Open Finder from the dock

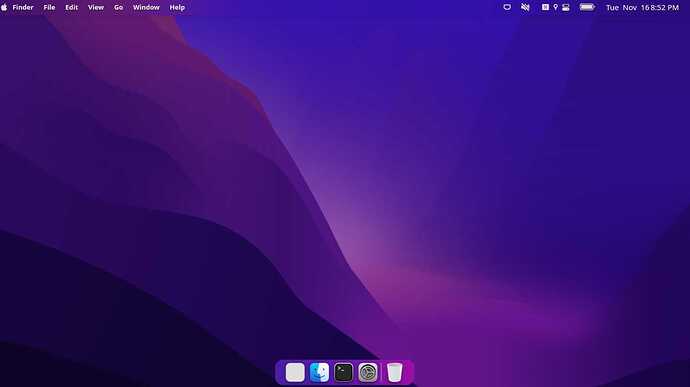(x=319, y=372)
